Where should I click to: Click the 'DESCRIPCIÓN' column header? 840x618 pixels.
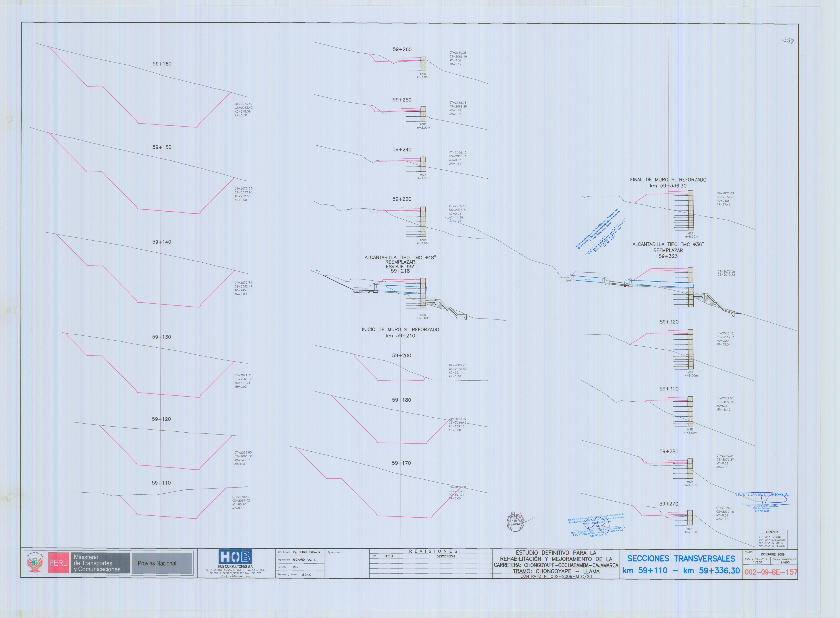(x=445, y=556)
